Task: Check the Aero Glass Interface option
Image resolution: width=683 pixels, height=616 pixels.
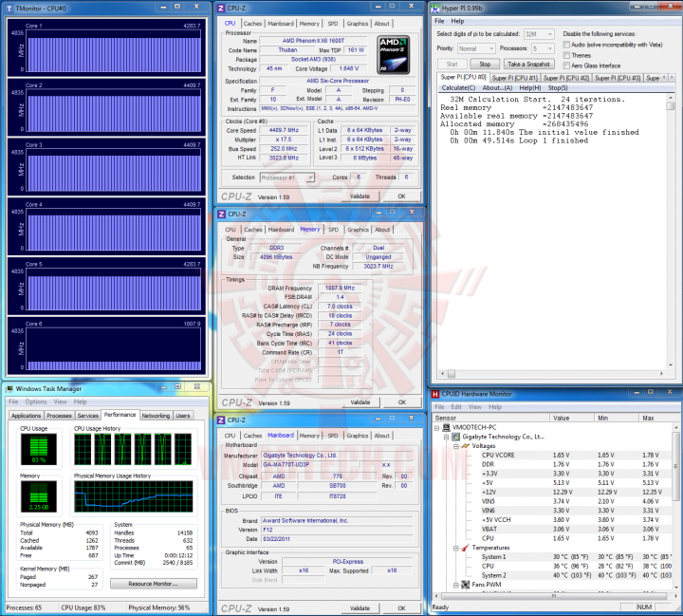Action: click(x=566, y=65)
